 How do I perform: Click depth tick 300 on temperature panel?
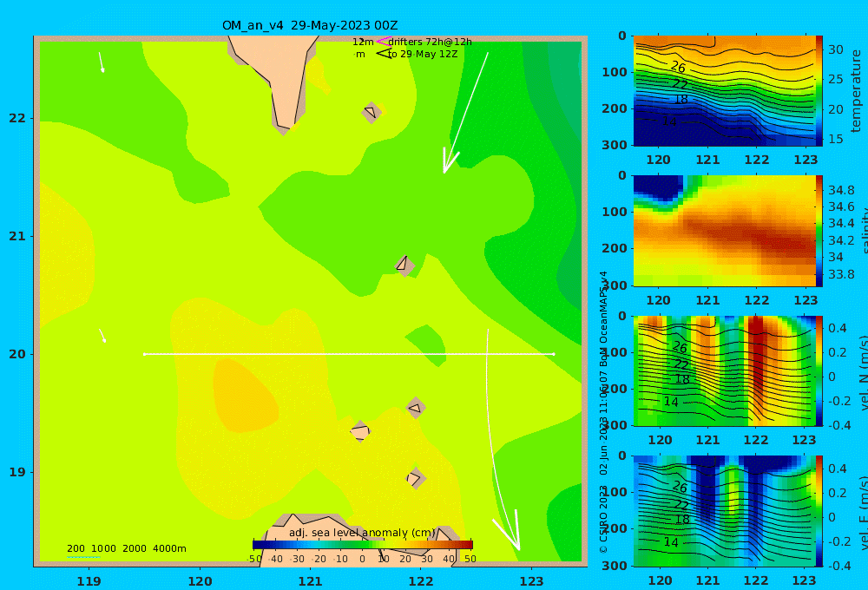615,144
